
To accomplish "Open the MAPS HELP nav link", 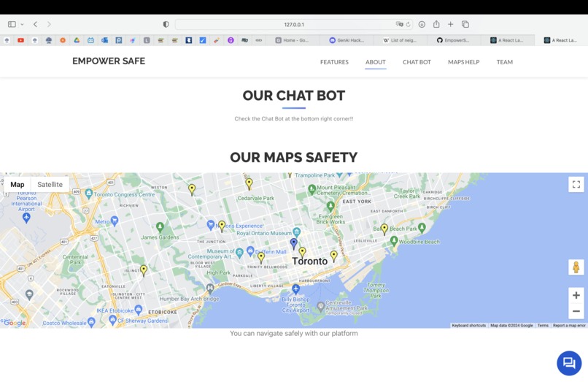I will click(x=463, y=62).
